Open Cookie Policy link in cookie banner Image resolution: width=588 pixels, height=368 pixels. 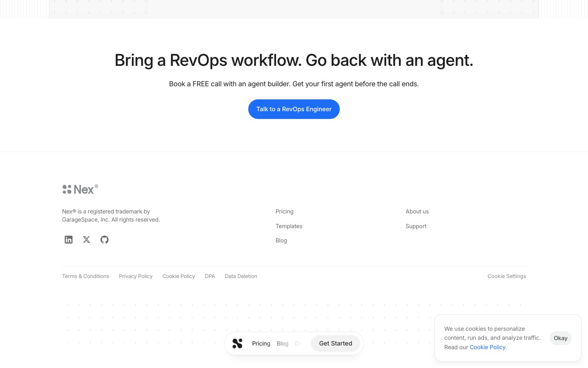488,347
